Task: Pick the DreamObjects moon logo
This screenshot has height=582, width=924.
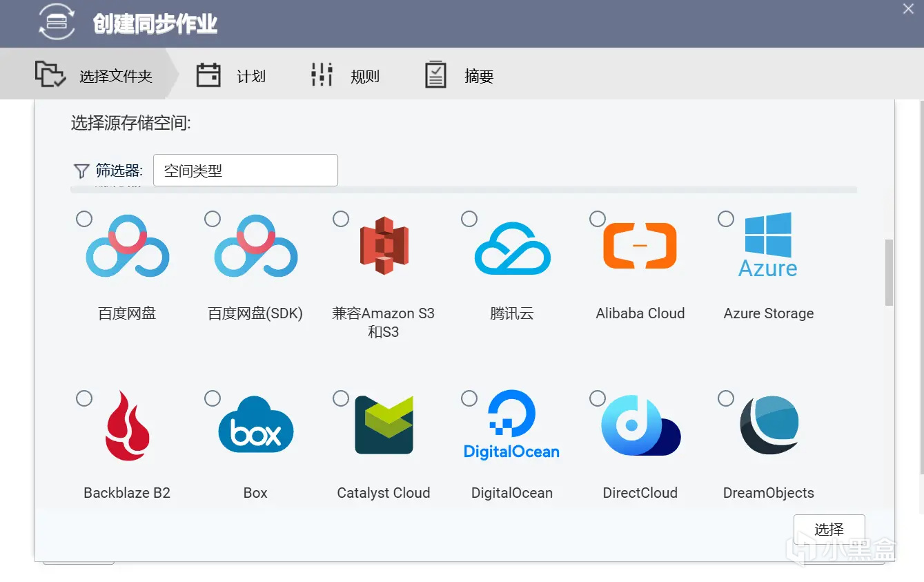Action: click(769, 425)
